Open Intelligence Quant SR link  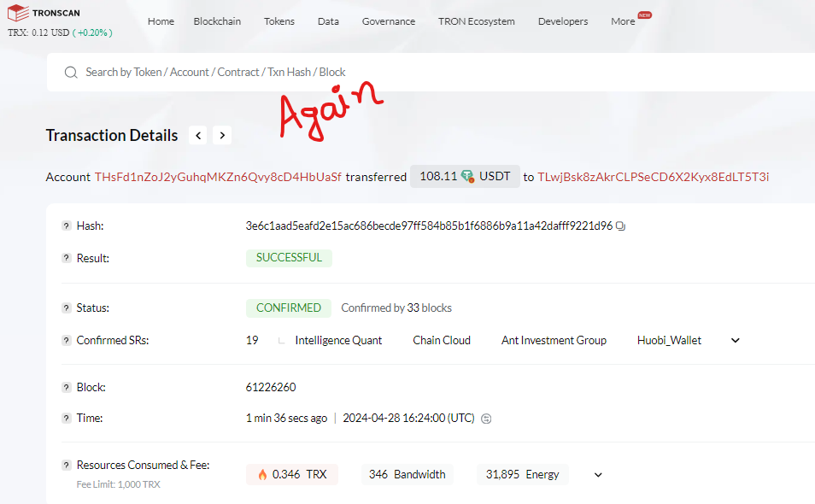[338, 341]
